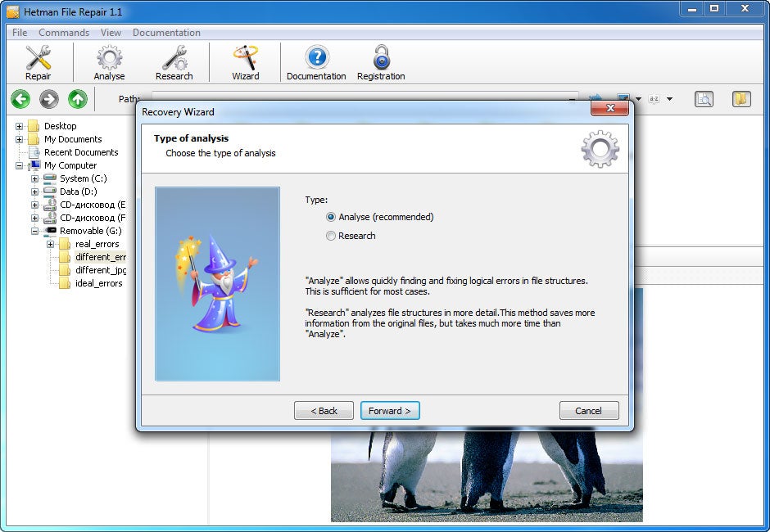The image size is (770, 532).
Task: Choose the Research analysis type
Action: click(330, 236)
